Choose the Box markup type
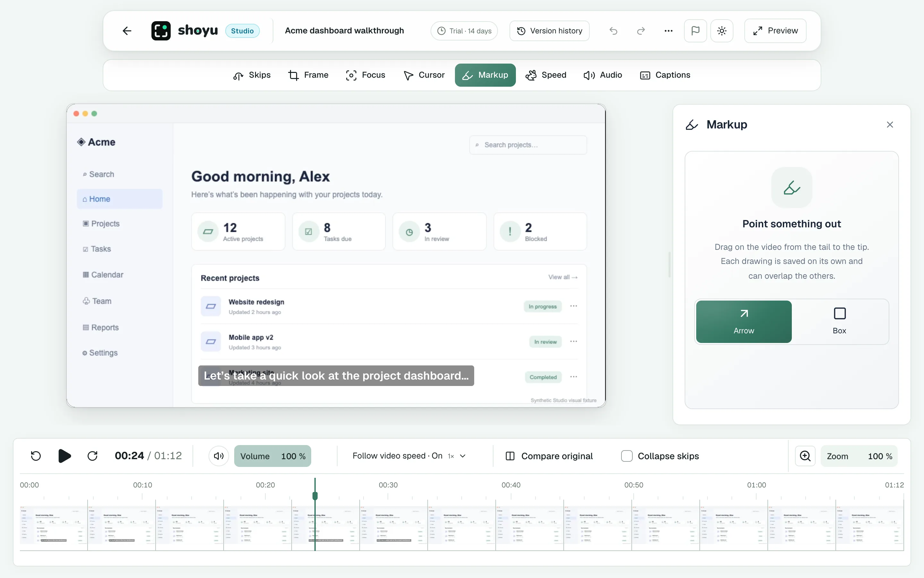Image resolution: width=924 pixels, height=578 pixels. tap(839, 321)
